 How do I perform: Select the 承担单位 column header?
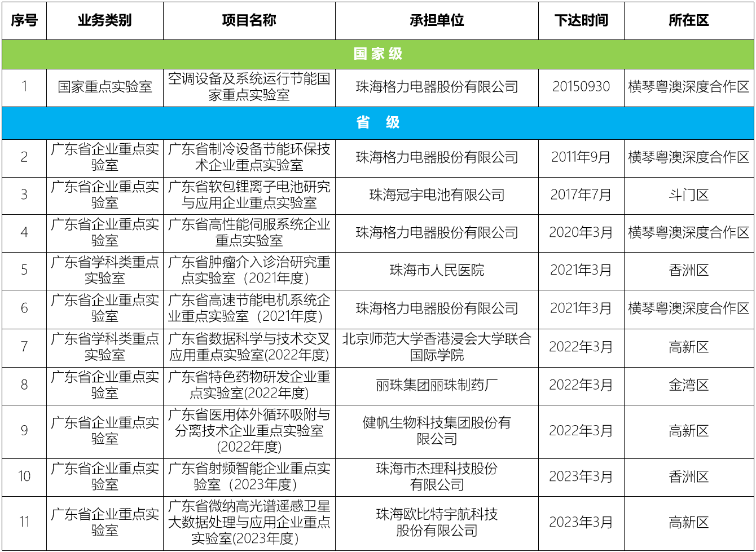[437, 21]
